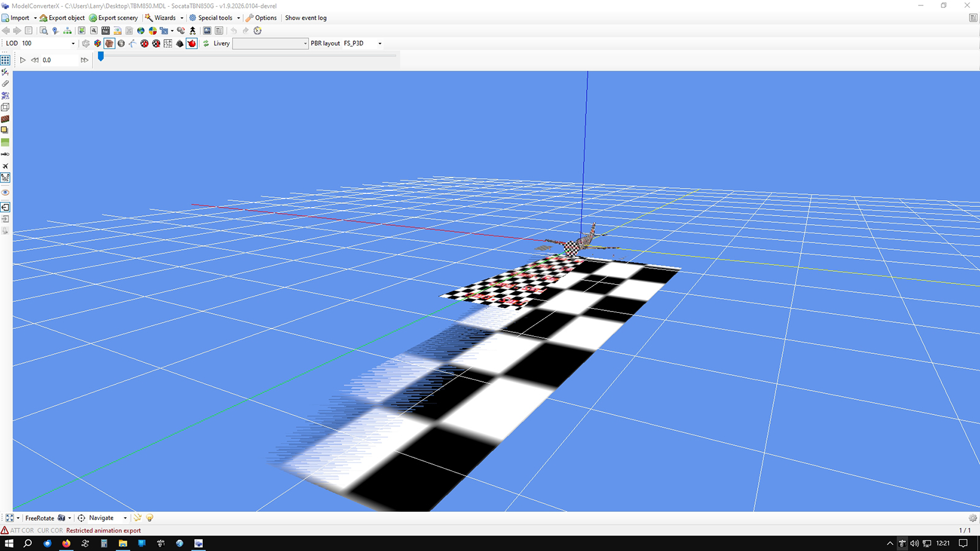980x551 pixels.
Task: Click the wireframe box icon in sidebar
Action: [x=5, y=107]
